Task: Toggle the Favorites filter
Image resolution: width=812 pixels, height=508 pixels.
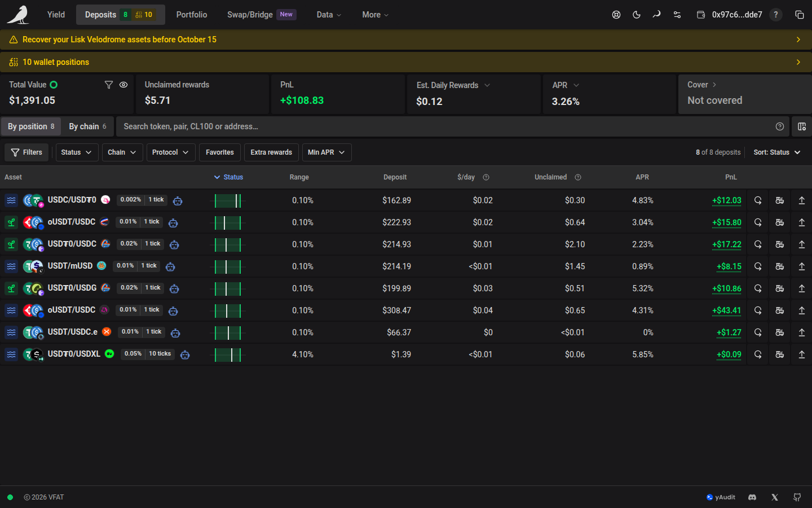Action: [x=220, y=152]
